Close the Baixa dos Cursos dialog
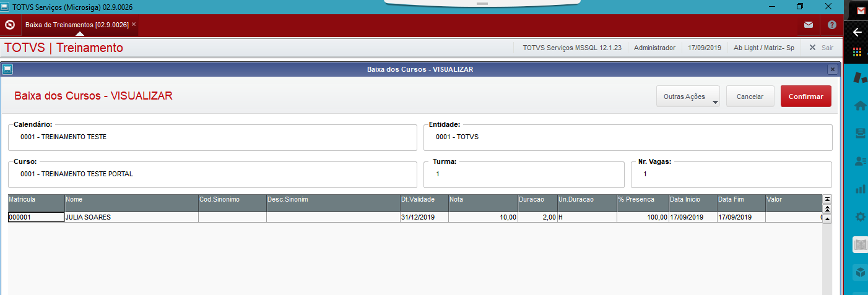The height and width of the screenshot is (295, 868). point(833,69)
